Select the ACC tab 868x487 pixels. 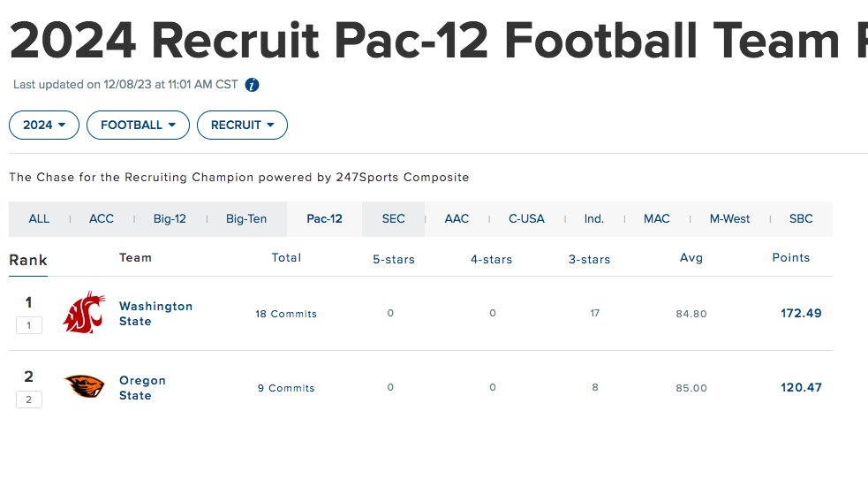(102, 219)
